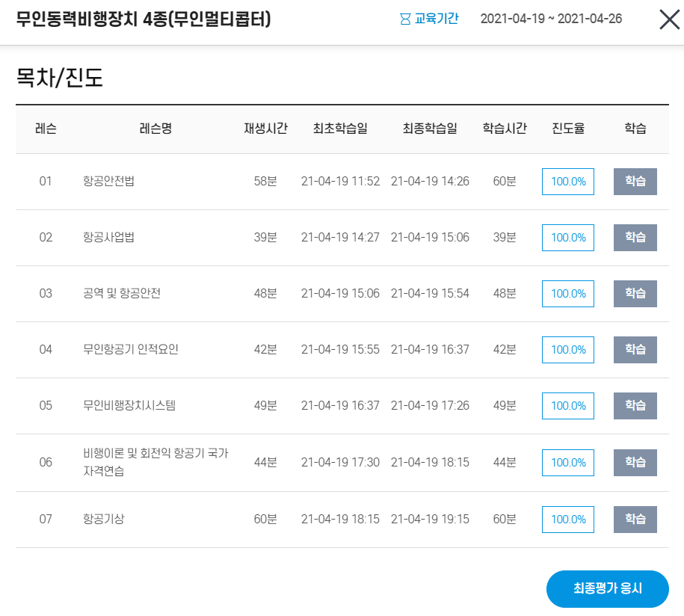Click the 목차/진도 heading
684x616 pixels.
tap(59, 78)
